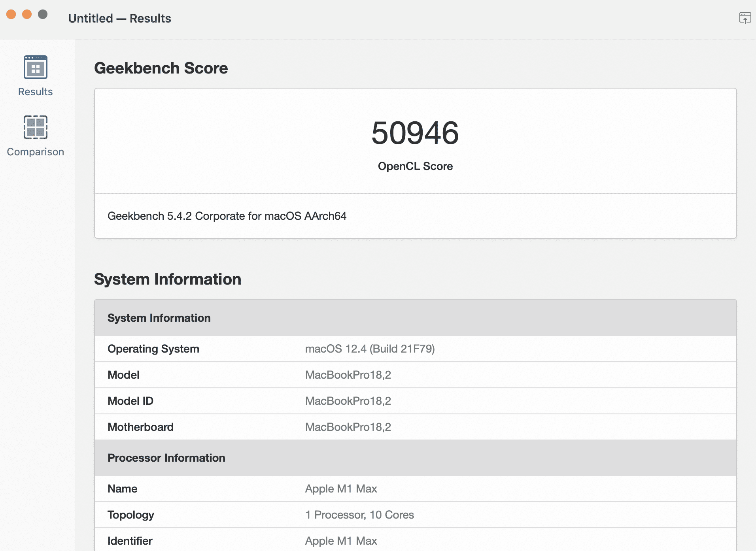Close the window with the red button
The height and width of the screenshot is (551, 756).
(11, 14)
